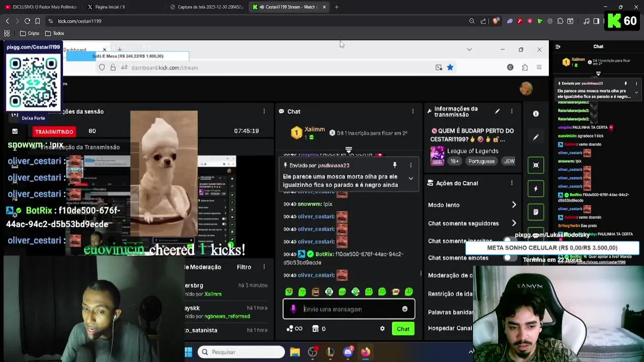Click the 18+ stream tag
Image resolution: width=644 pixels, height=362 pixels.
click(455, 161)
